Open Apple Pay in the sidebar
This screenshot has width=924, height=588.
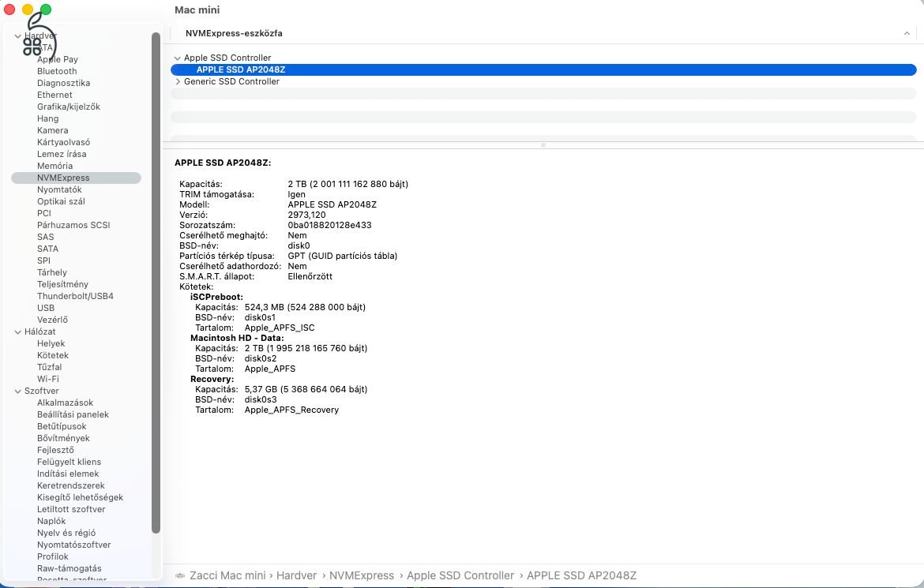[x=57, y=59]
